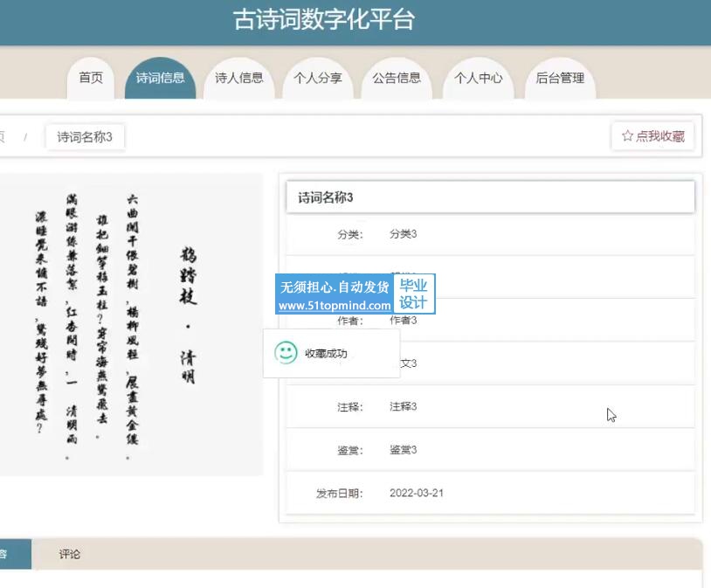Click the 注释3 value
The image size is (711, 588).
(404, 406)
